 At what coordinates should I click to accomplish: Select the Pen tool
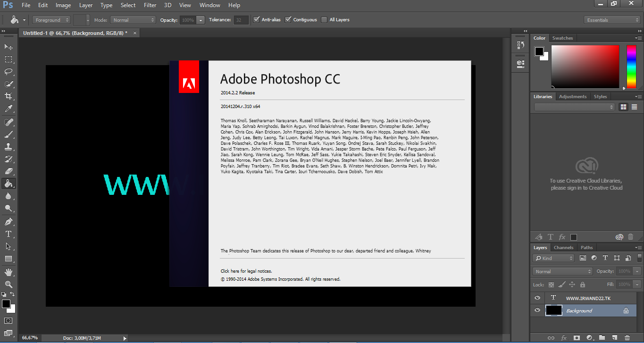click(8, 222)
